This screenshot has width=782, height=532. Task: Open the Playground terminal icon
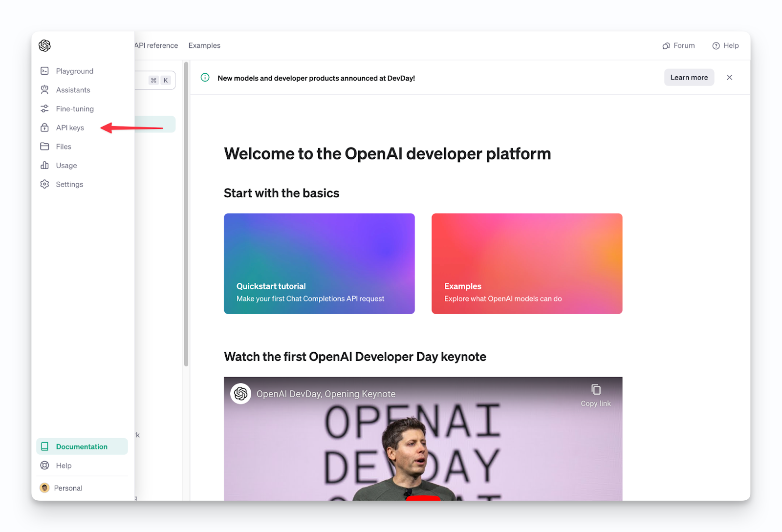(44, 71)
